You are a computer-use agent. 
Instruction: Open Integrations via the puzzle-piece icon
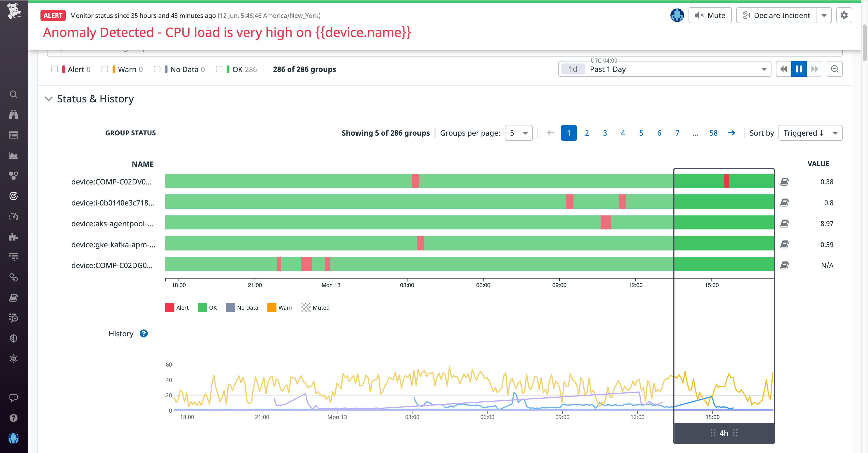coord(13,237)
